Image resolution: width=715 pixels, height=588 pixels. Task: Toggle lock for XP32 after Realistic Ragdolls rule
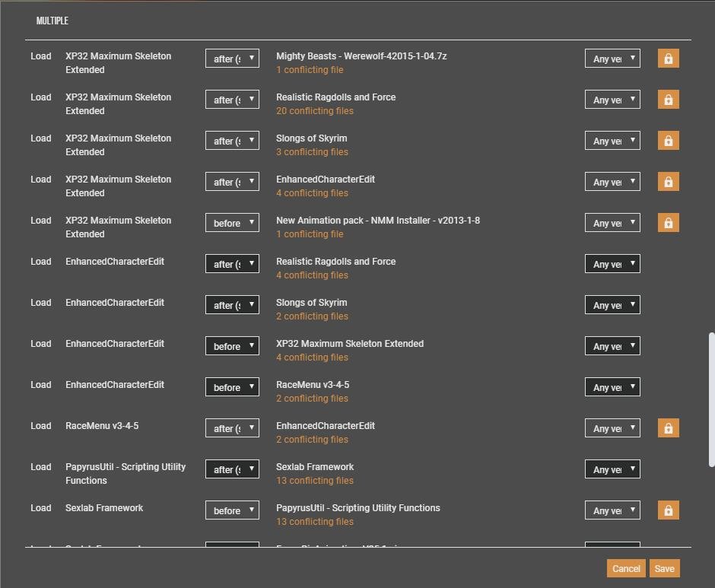click(668, 100)
